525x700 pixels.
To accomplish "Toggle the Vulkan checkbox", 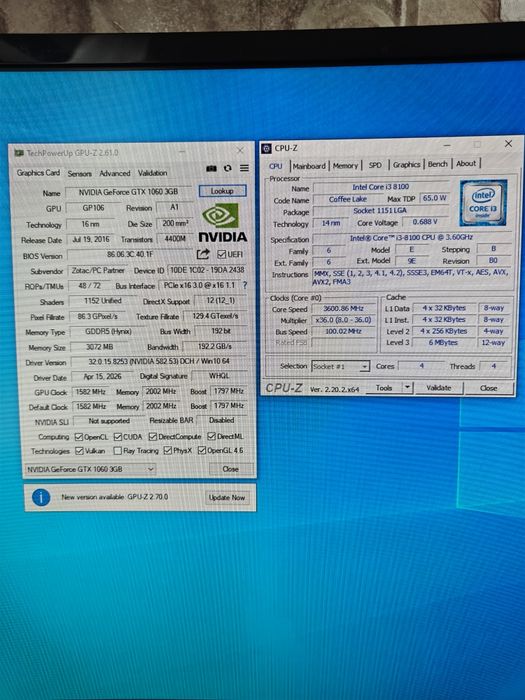I will 79,451.
